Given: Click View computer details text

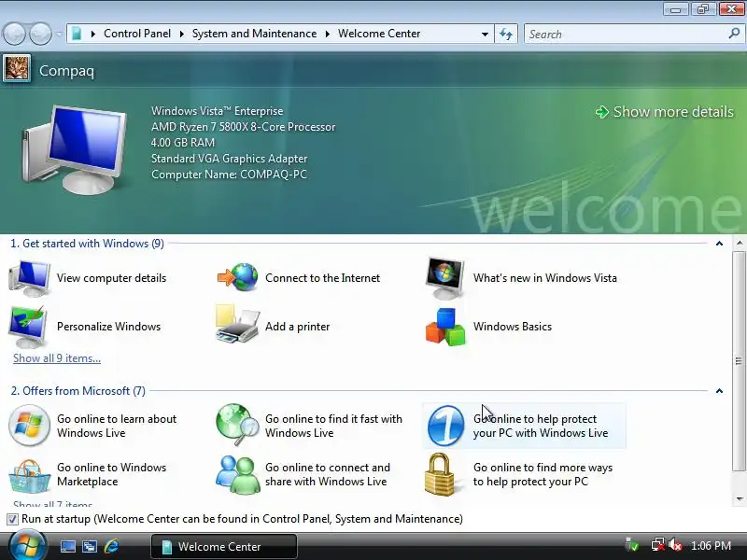Looking at the screenshot, I should (x=111, y=278).
